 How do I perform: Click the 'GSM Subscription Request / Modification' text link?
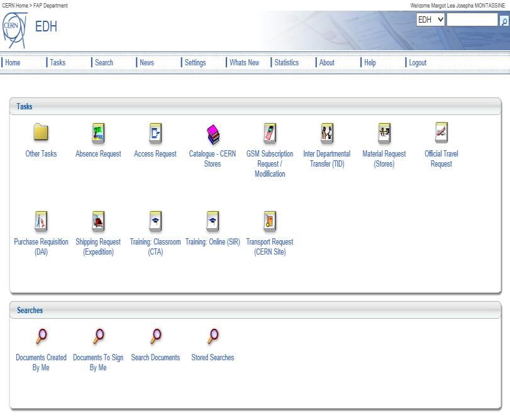click(270, 163)
